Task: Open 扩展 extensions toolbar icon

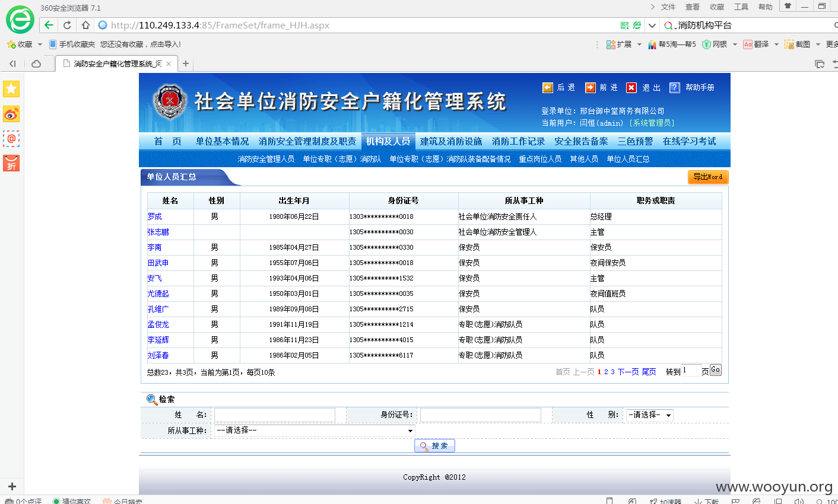Action: 611,44
